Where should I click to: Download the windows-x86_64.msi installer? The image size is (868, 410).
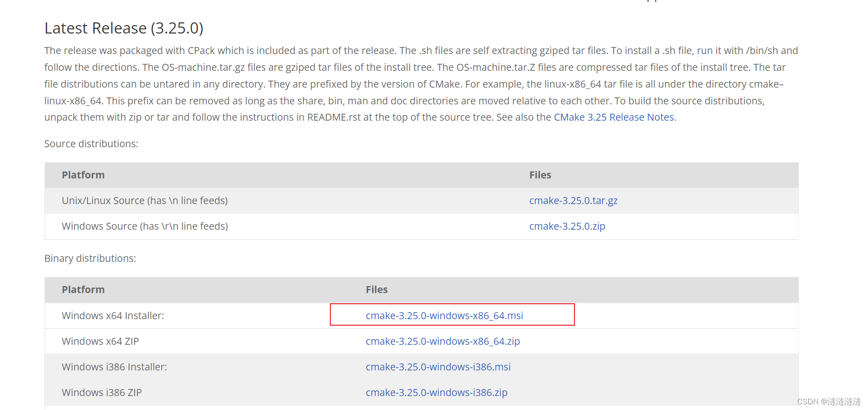click(x=444, y=316)
